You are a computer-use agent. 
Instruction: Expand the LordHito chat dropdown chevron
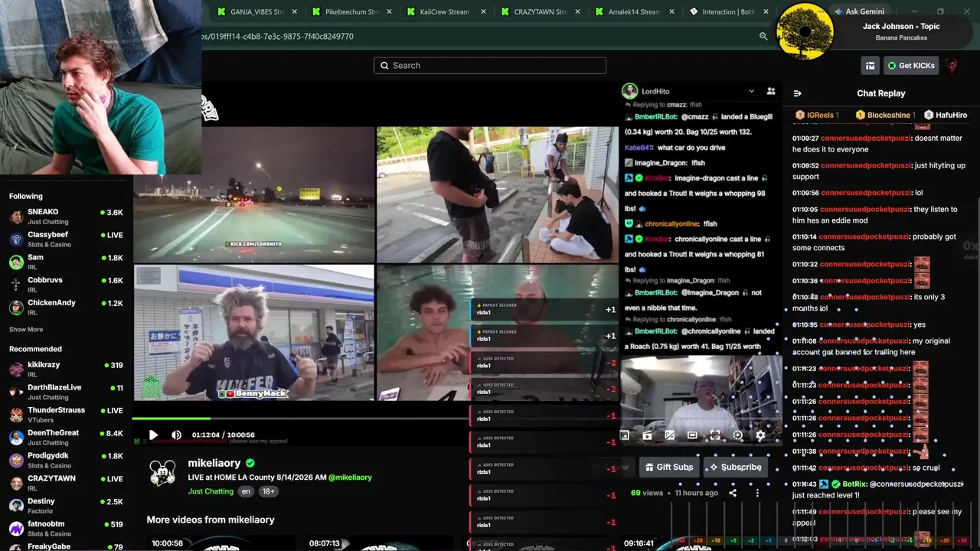[x=751, y=91]
